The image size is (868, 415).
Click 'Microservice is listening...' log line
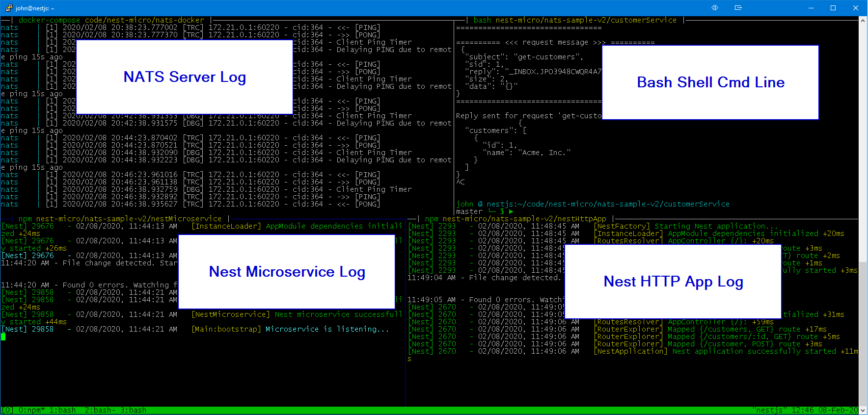(x=327, y=329)
